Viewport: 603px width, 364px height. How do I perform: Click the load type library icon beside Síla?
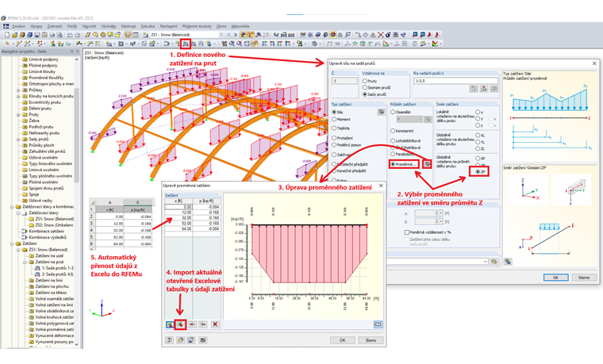(x=381, y=112)
